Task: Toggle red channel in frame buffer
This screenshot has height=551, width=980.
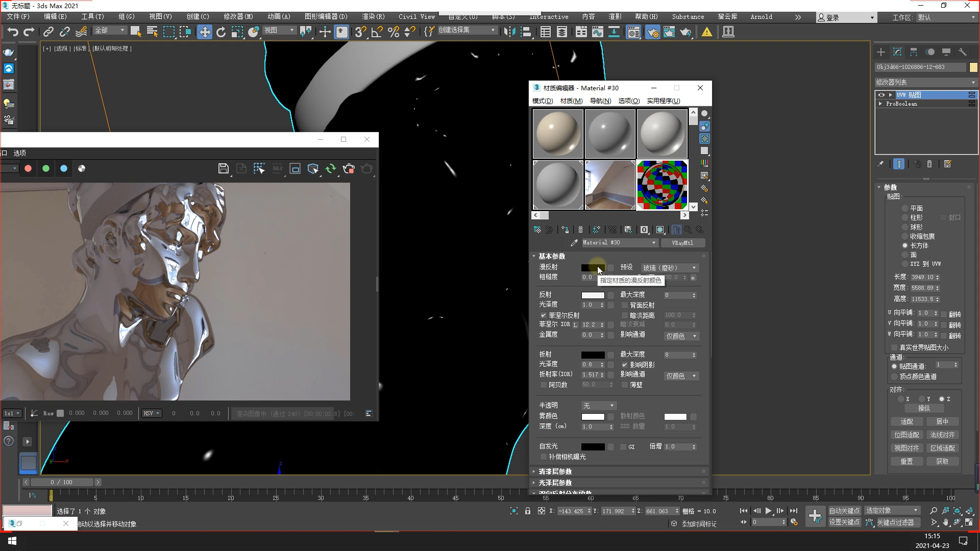Action: click(x=28, y=168)
